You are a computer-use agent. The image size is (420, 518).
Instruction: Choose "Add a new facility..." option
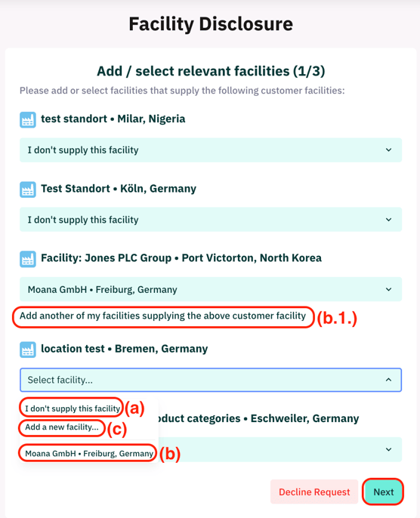[62, 427]
